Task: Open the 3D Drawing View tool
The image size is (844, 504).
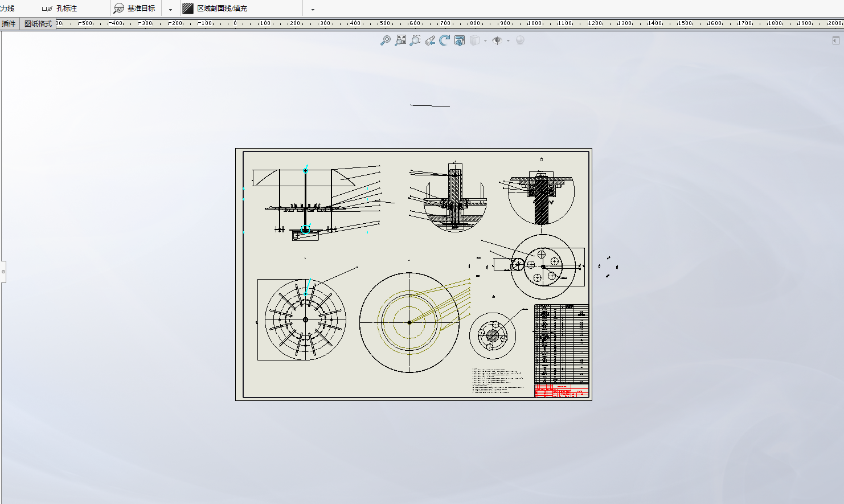Action: 460,40
